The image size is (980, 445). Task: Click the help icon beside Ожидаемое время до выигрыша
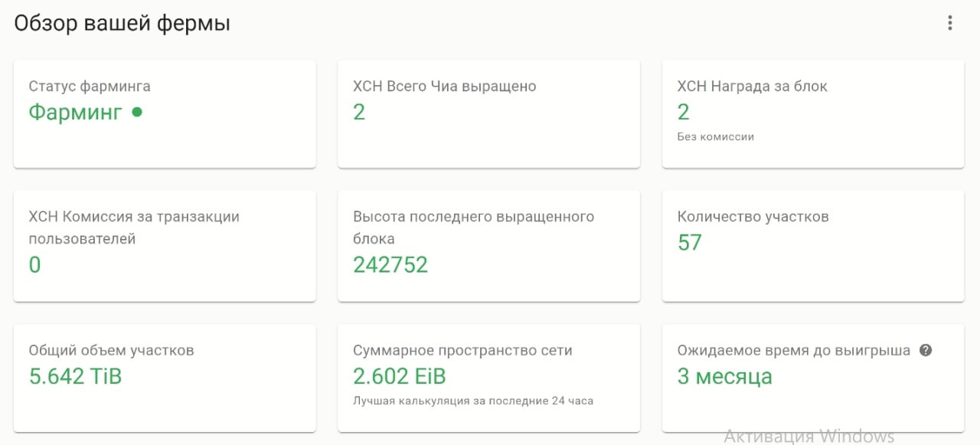point(926,350)
